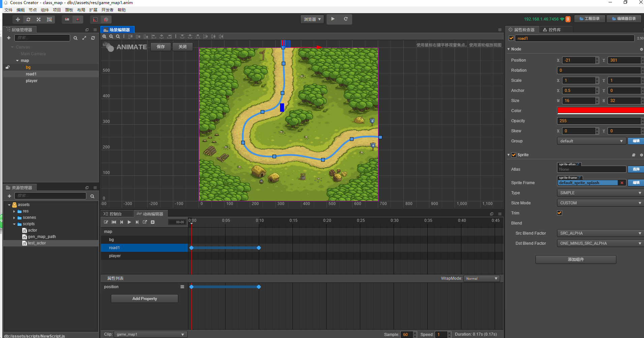The image size is (644, 338).
Task: Open Size Mode CUSTOM dropdown
Action: pyautogui.click(x=601, y=203)
